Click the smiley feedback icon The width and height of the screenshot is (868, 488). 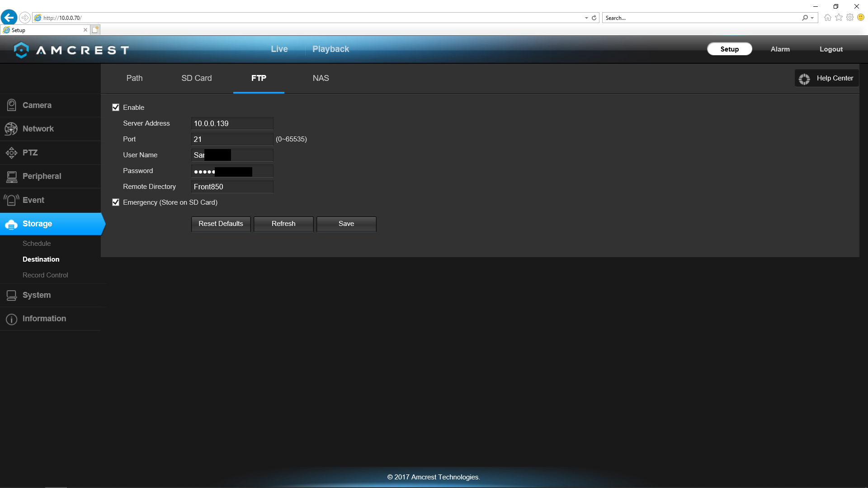pos(861,17)
